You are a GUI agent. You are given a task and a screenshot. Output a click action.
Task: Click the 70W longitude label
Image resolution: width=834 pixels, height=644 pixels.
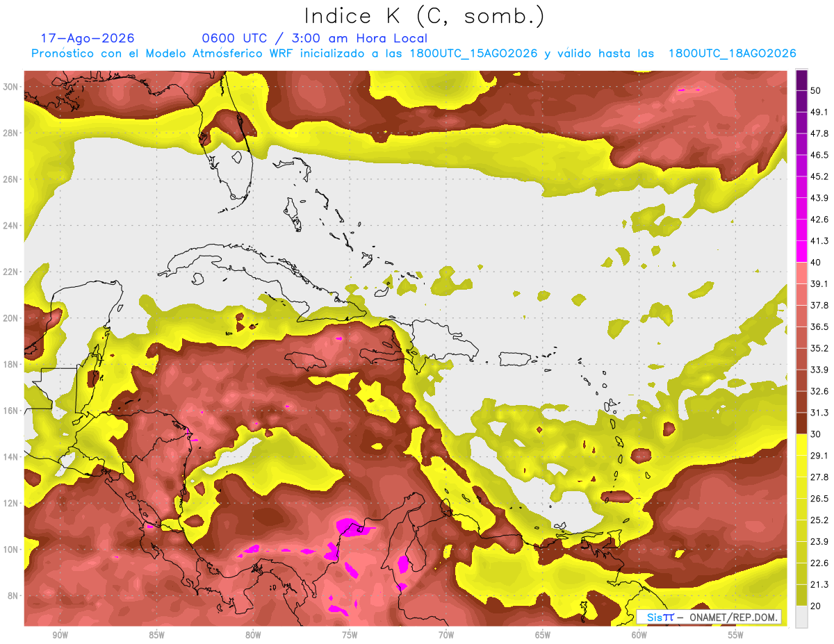(x=446, y=635)
